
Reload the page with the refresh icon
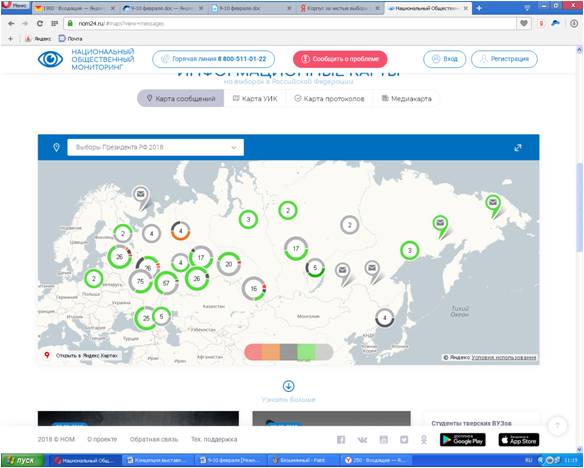coord(39,23)
